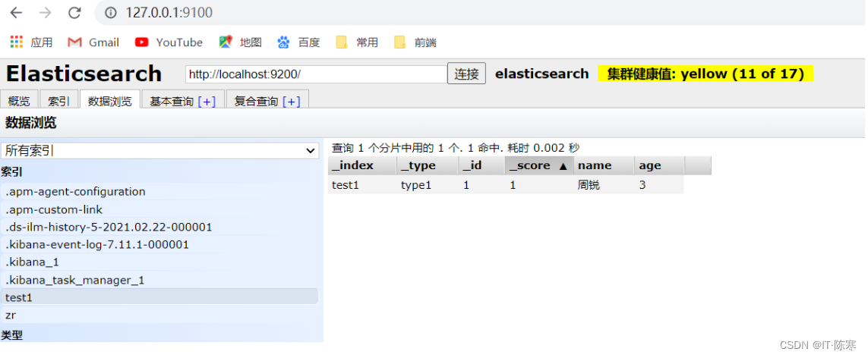Image resolution: width=868 pixels, height=358 pixels.
Task: Click the 索引 section heading in sidebar
Action: (x=12, y=172)
